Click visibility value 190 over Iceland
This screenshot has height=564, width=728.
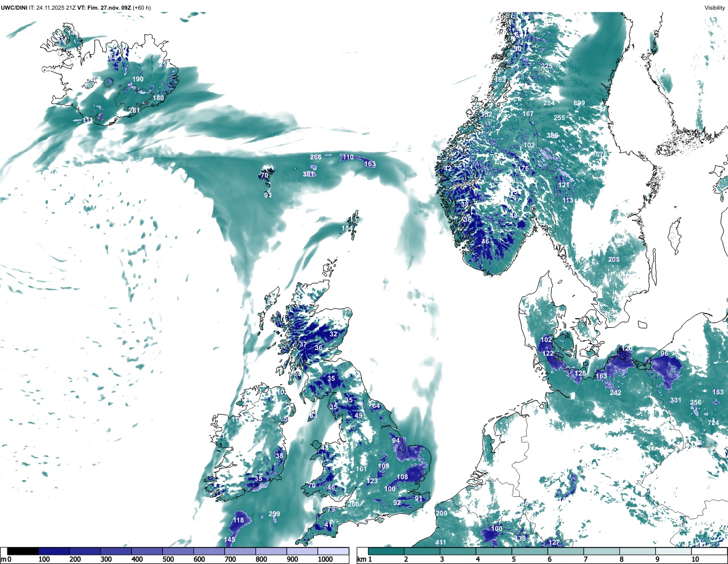[138, 80]
